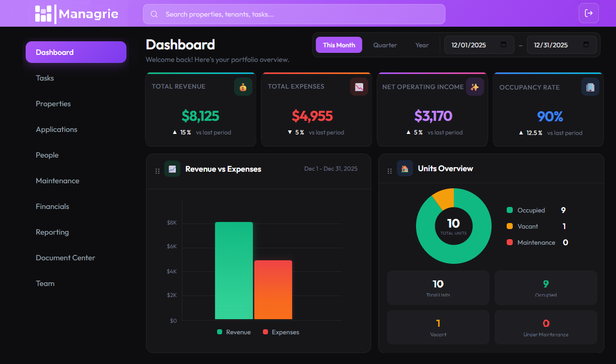Click the sparkle icon on Net Operating Income
Viewport: 616px width, 364px height.
474,87
